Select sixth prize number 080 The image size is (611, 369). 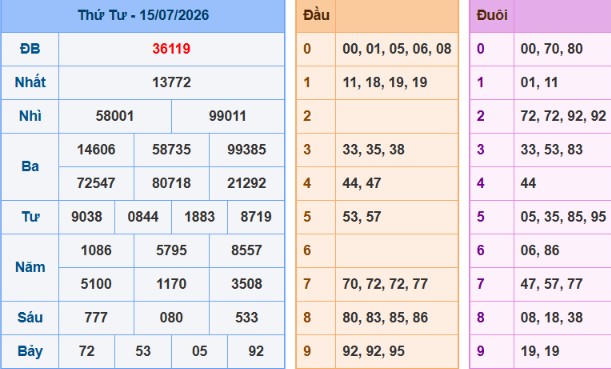pyautogui.click(x=171, y=317)
